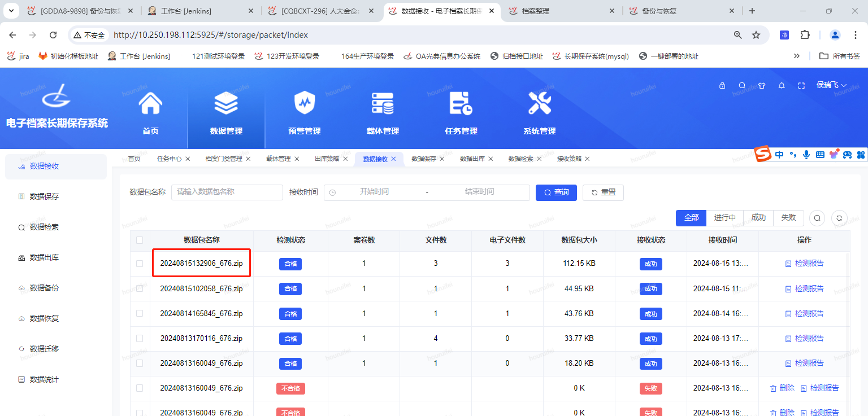
Task: Click the IME microphone voice input icon
Action: point(806,154)
